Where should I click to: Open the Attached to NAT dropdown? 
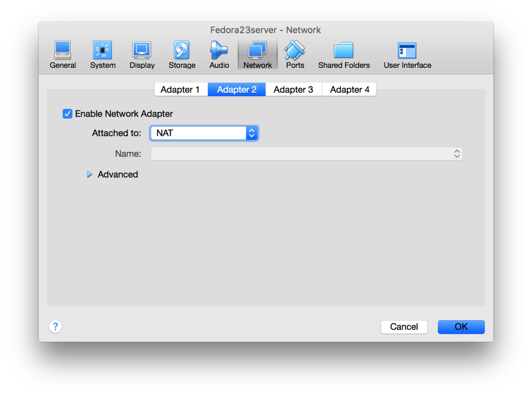click(204, 133)
